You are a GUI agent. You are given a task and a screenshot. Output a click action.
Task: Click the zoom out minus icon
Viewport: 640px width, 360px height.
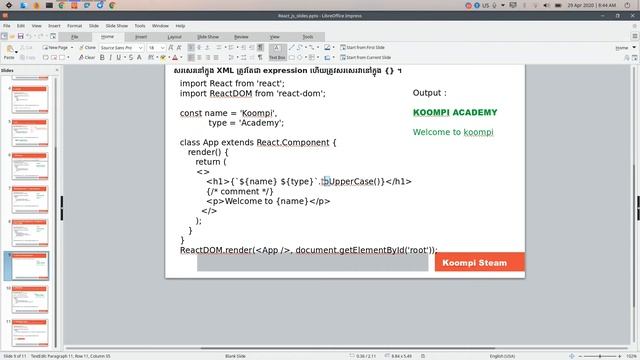point(580,356)
